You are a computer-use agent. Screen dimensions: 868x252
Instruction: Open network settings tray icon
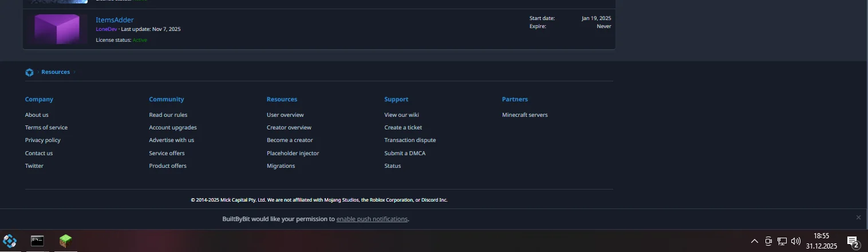click(x=782, y=242)
